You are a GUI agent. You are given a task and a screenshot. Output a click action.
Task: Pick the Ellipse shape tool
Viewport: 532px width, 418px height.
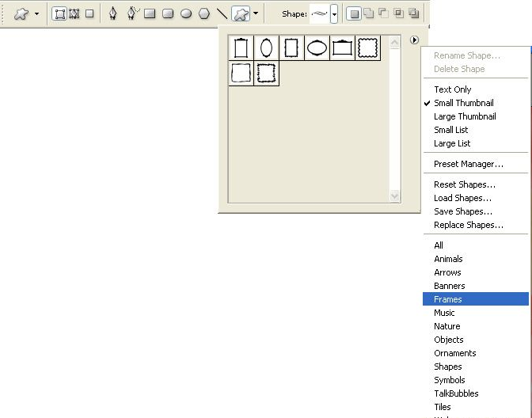[186, 13]
